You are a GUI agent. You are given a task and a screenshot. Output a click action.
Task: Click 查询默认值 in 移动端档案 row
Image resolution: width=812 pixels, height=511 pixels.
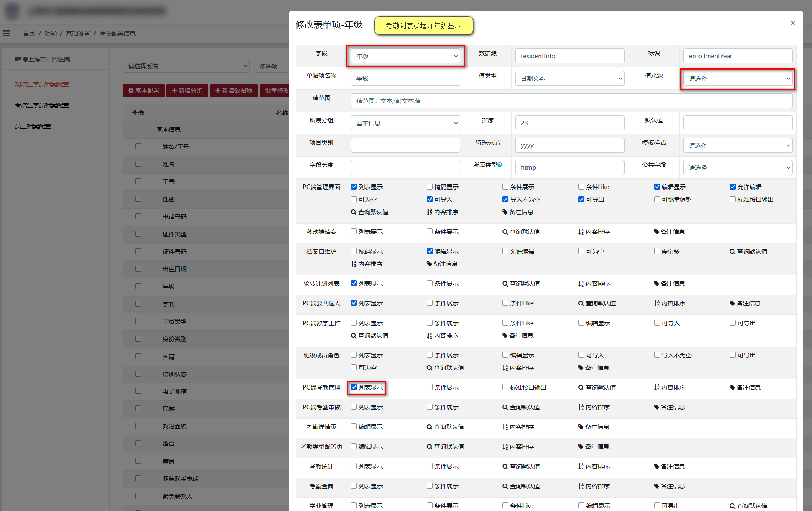click(521, 232)
